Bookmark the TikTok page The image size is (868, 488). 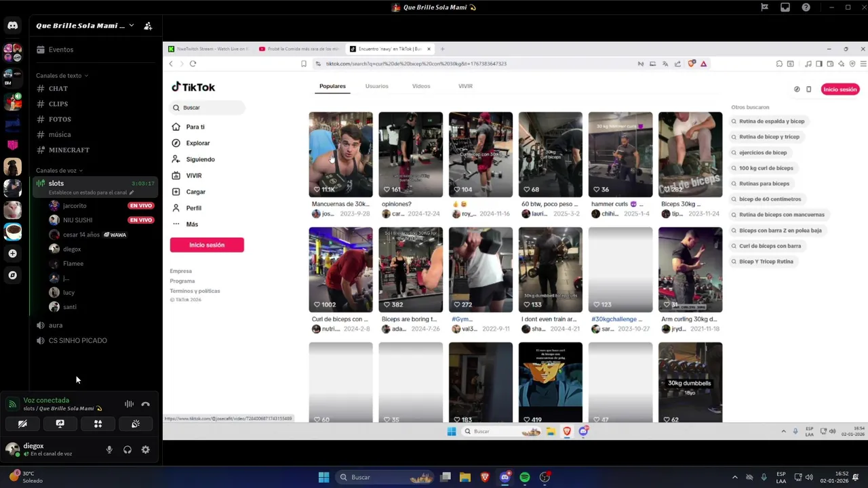[304, 64]
